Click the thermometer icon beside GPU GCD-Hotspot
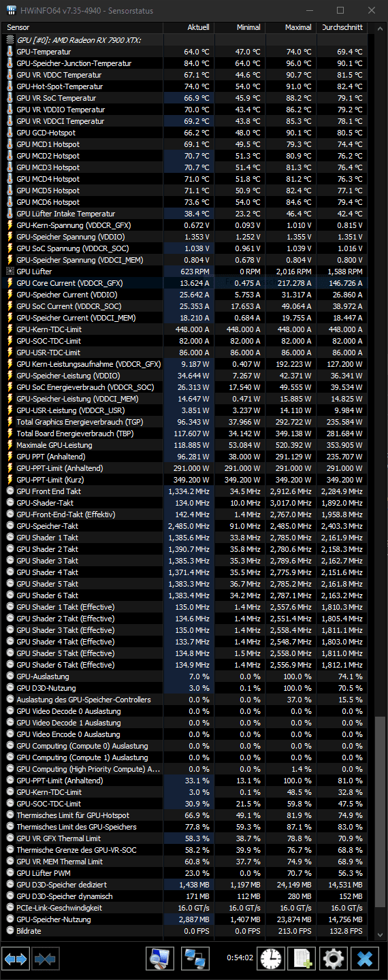The height and width of the screenshot is (980, 388). (10, 133)
